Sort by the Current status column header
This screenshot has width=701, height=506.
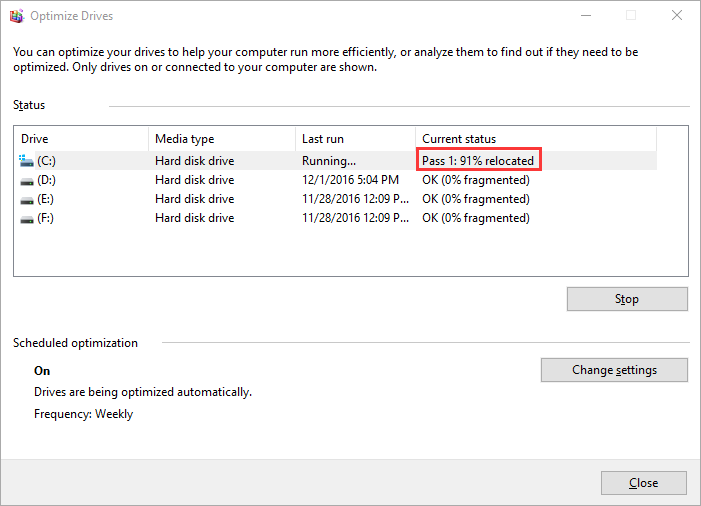coord(536,139)
